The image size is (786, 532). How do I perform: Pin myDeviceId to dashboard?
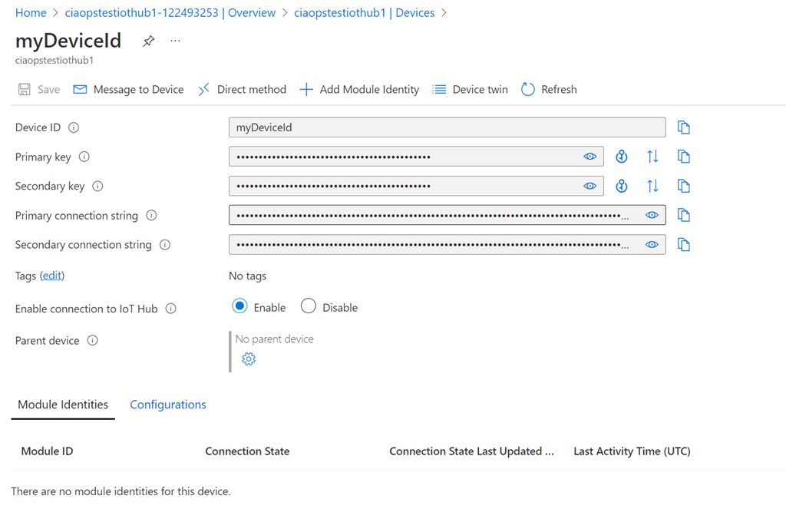click(x=149, y=41)
